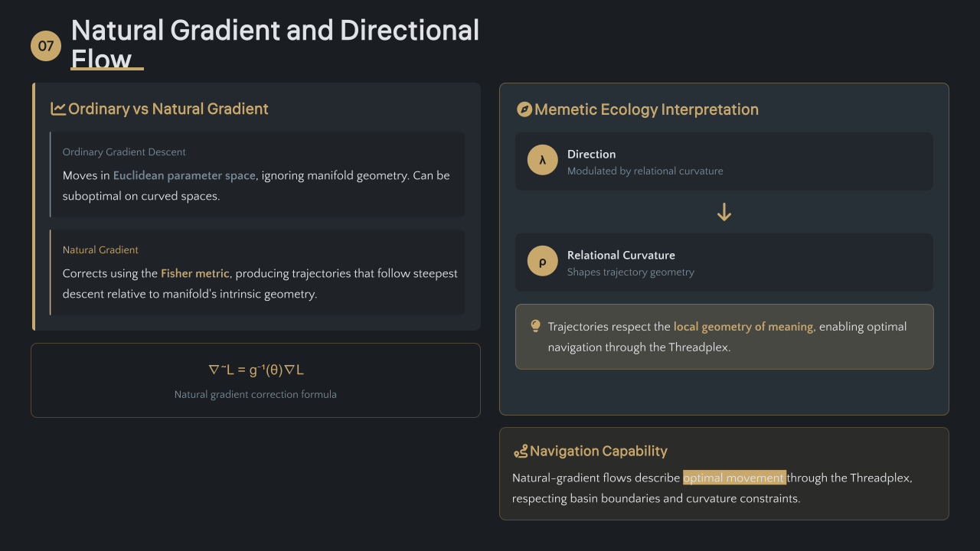
Task: Click the compass icon beside Memetic Ecology Interpretation
Action: click(524, 109)
